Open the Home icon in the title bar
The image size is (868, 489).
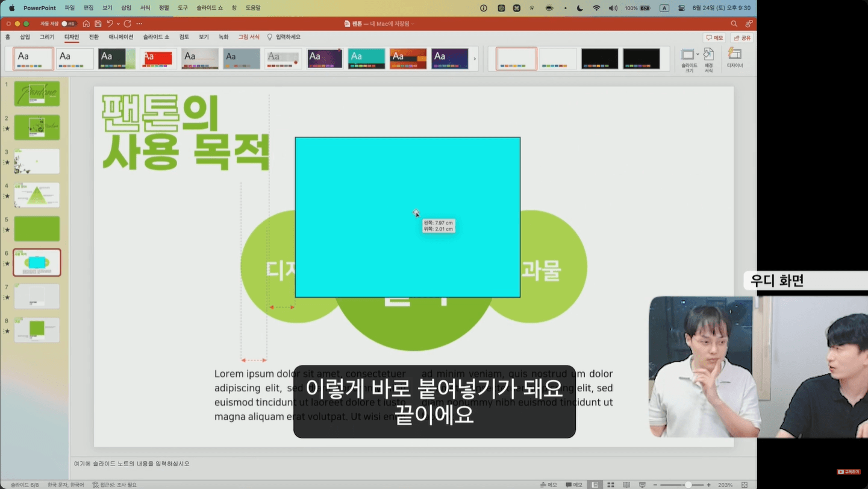[x=86, y=24]
